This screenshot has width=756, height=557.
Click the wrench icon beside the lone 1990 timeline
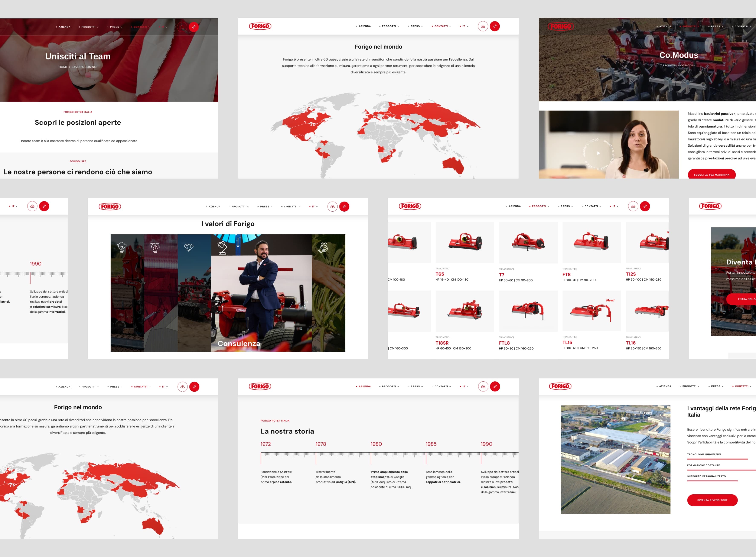click(44, 206)
